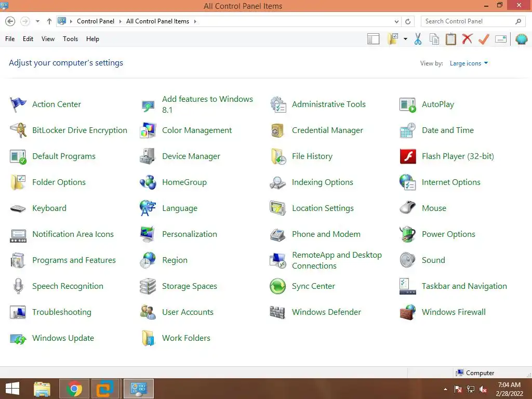Open the Work Folders icon
This screenshot has height=399, width=532.
click(x=148, y=338)
